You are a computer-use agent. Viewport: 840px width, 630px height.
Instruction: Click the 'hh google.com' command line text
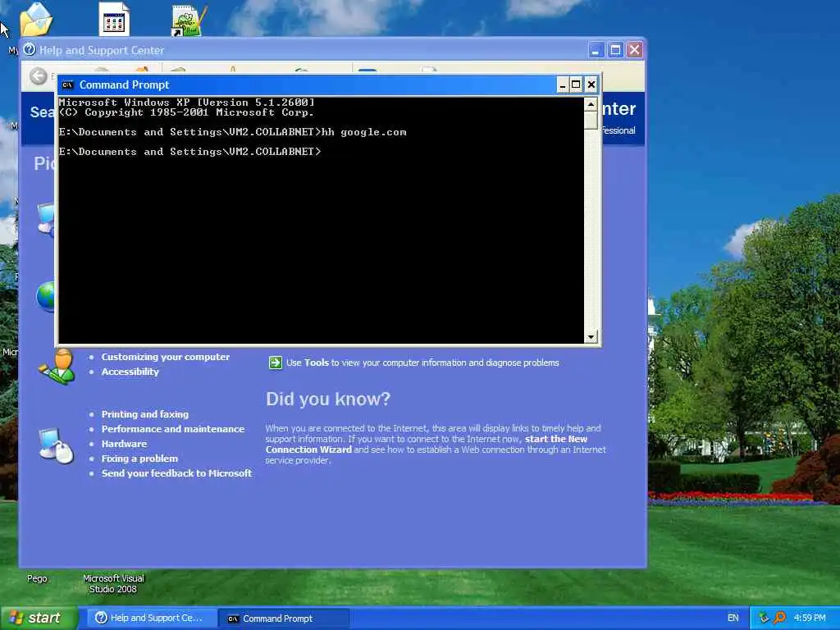click(363, 132)
